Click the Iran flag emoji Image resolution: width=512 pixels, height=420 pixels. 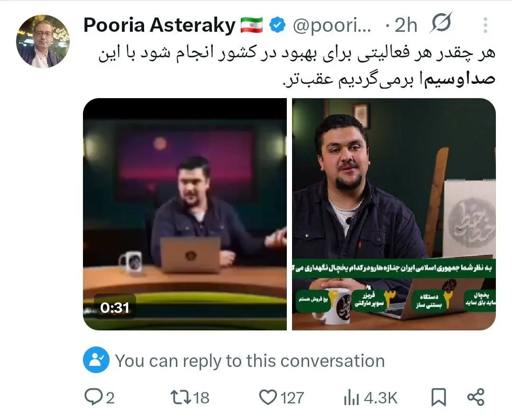[251, 25]
